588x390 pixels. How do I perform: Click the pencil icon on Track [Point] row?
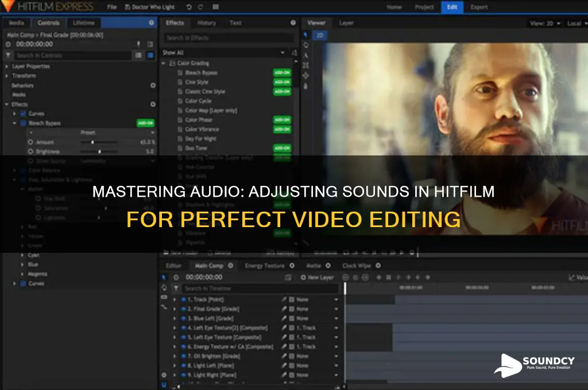coord(284,299)
